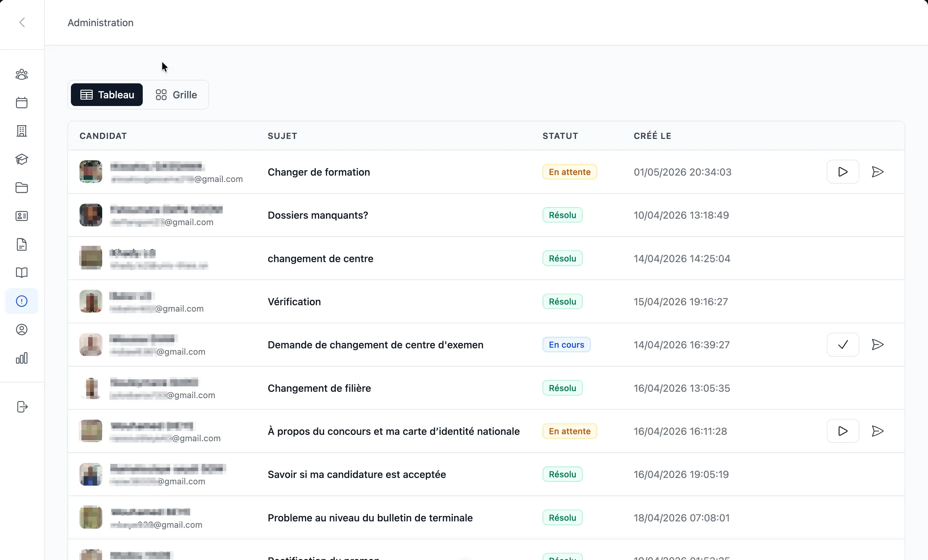The image size is (928, 560).
Task: Open the users group icon in sidebar
Action: (x=21, y=75)
